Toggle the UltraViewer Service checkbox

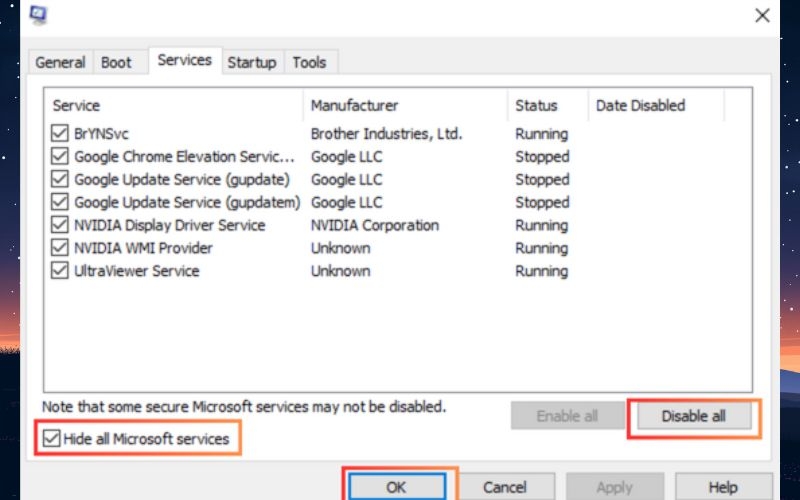pos(60,271)
